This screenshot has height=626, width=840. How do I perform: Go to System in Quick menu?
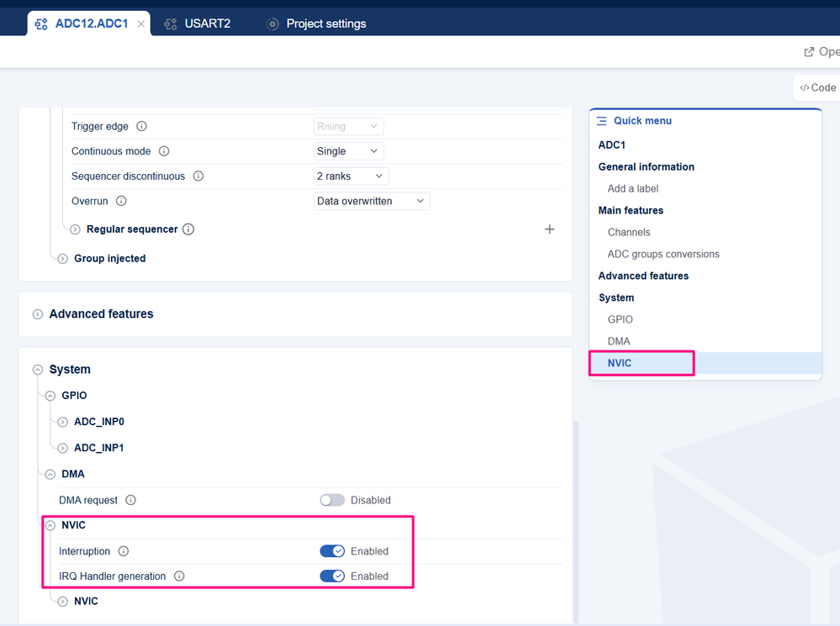pyautogui.click(x=616, y=297)
